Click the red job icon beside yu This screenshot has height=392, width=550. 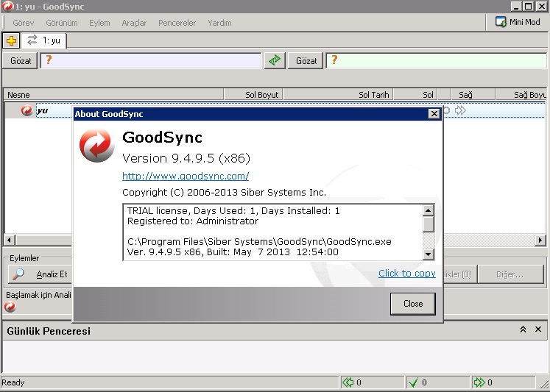pos(27,110)
